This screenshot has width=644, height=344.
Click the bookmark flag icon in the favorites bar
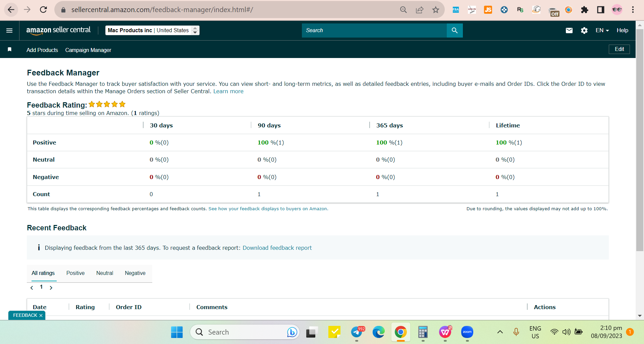point(10,50)
